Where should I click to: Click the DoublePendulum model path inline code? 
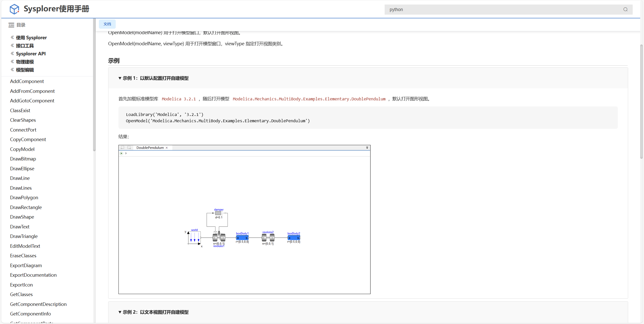click(309, 99)
